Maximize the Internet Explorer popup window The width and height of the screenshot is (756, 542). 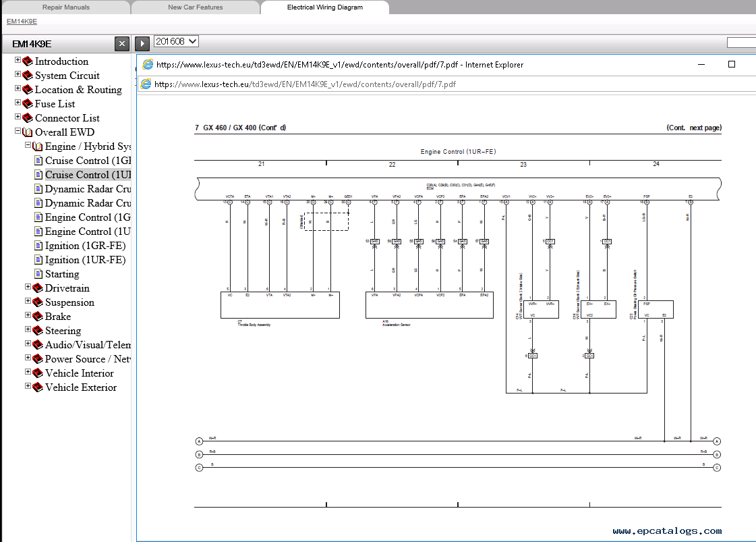732,65
